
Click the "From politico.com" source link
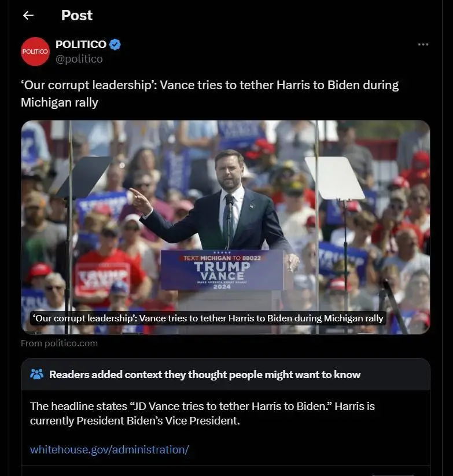[x=59, y=343]
